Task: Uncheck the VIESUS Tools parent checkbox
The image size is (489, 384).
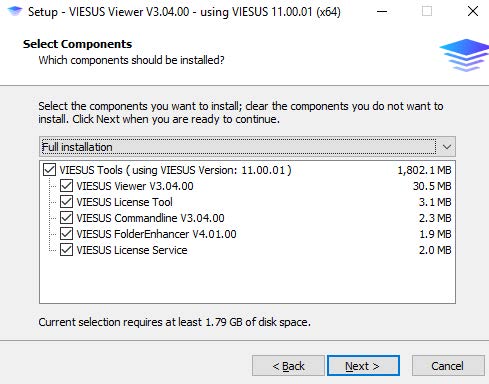Action: pos(49,170)
